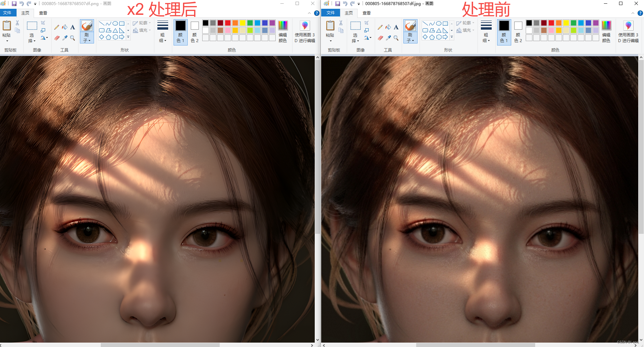Screen dimensions: 644x347
Task: Activate Color 2 in right window
Action: 518,32
